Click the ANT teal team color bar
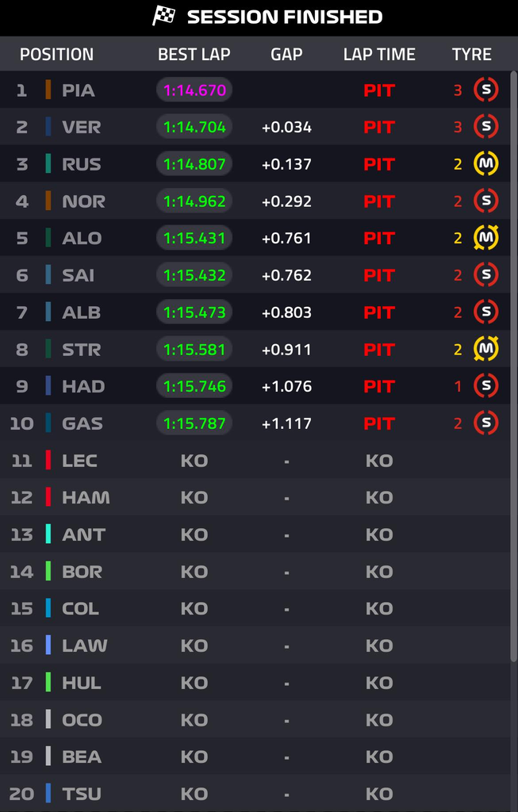This screenshot has width=518, height=812. (x=48, y=534)
